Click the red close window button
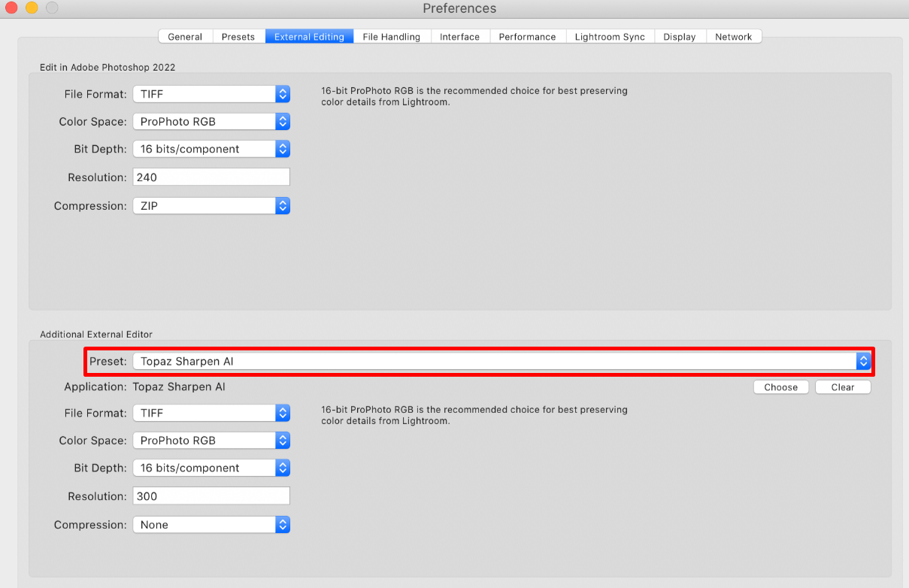This screenshot has width=909, height=588. (11, 8)
